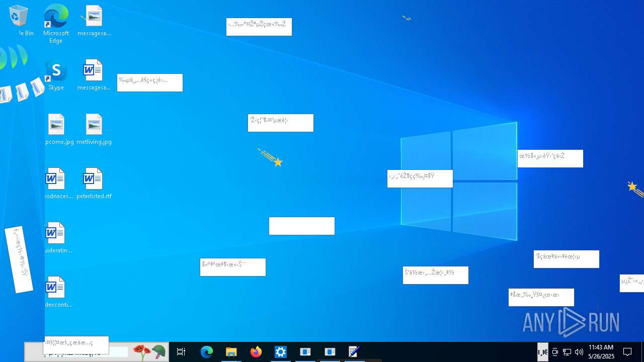Open the volume speaker tray icon
The width and height of the screenshot is (644, 362).
pos(579,352)
